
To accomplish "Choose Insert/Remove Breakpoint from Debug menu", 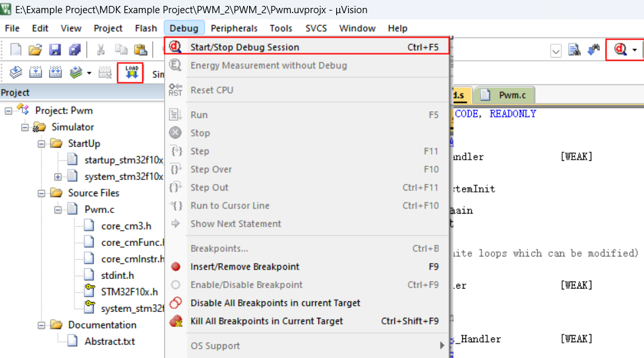I will click(x=245, y=267).
